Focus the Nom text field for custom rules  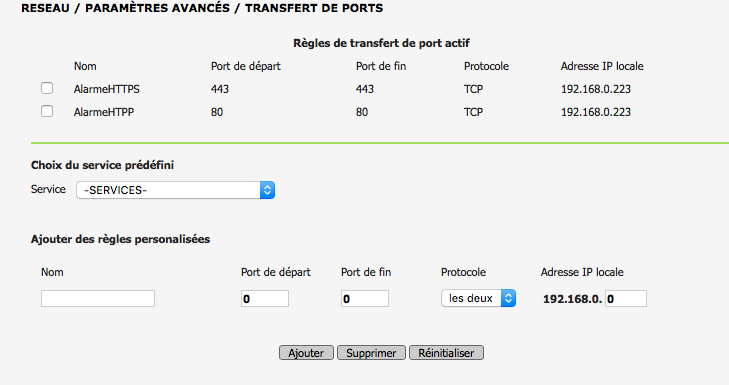click(x=98, y=299)
